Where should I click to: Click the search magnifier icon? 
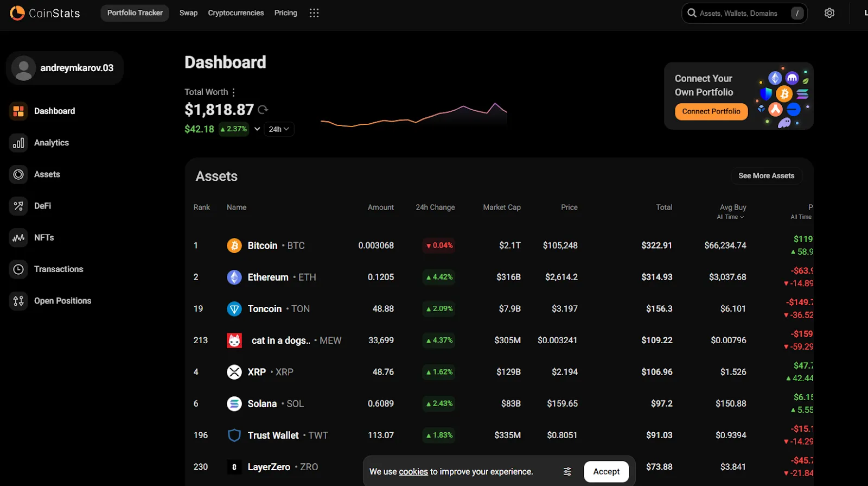point(692,13)
